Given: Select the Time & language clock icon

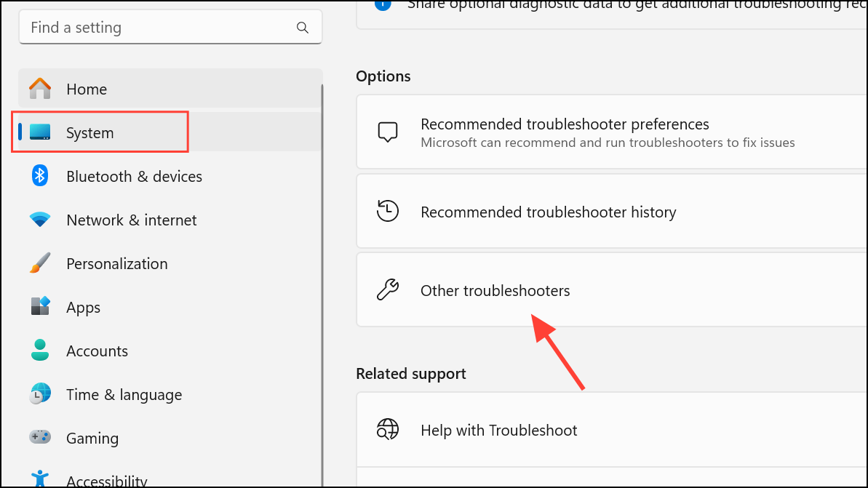Looking at the screenshot, I should [41, 393].
